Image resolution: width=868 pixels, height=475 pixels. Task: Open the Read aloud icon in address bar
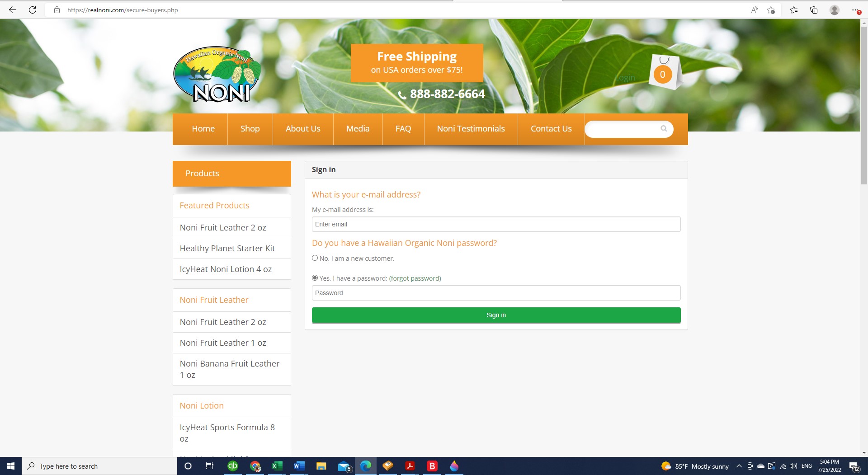tap(755, 9)
